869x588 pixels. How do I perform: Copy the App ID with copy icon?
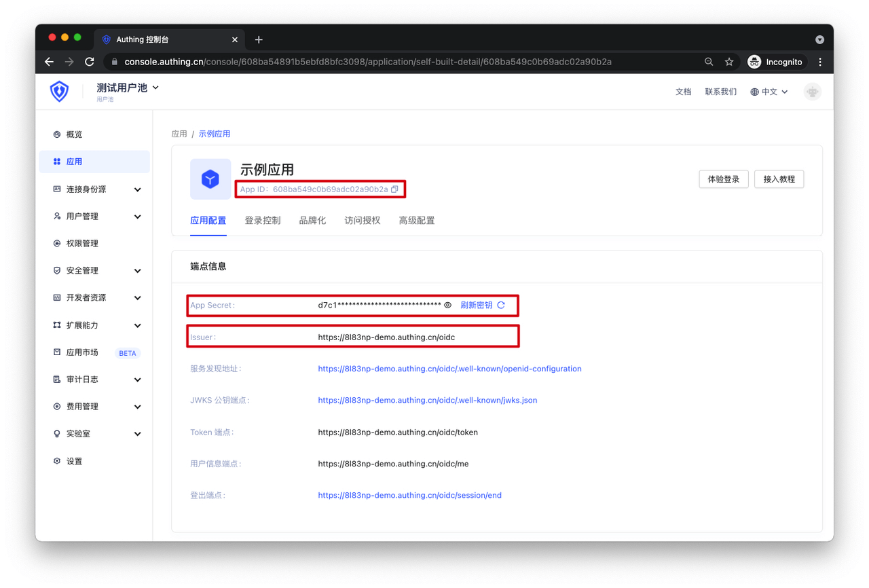click(x=394, y=189)
